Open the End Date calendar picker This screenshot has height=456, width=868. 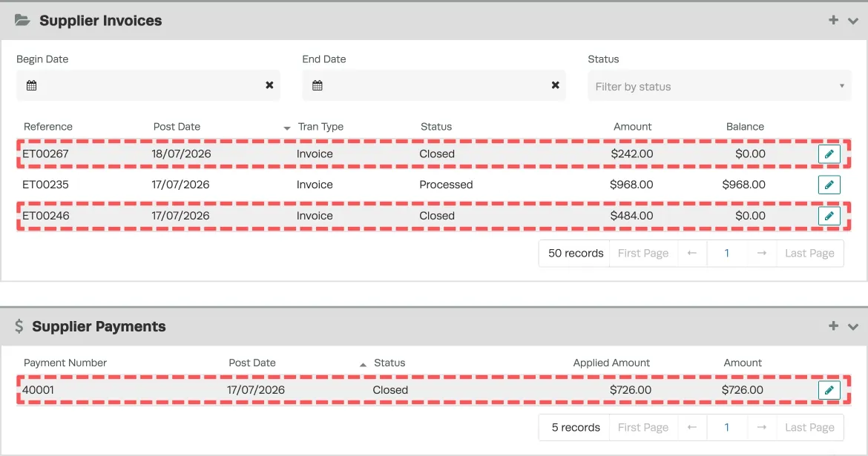[318, 85]
